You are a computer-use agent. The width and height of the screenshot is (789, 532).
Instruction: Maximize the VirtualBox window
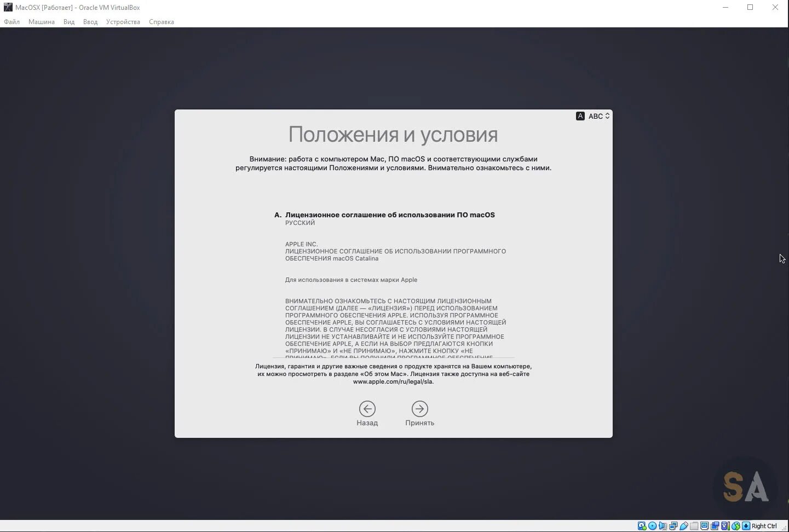(750, 7)
